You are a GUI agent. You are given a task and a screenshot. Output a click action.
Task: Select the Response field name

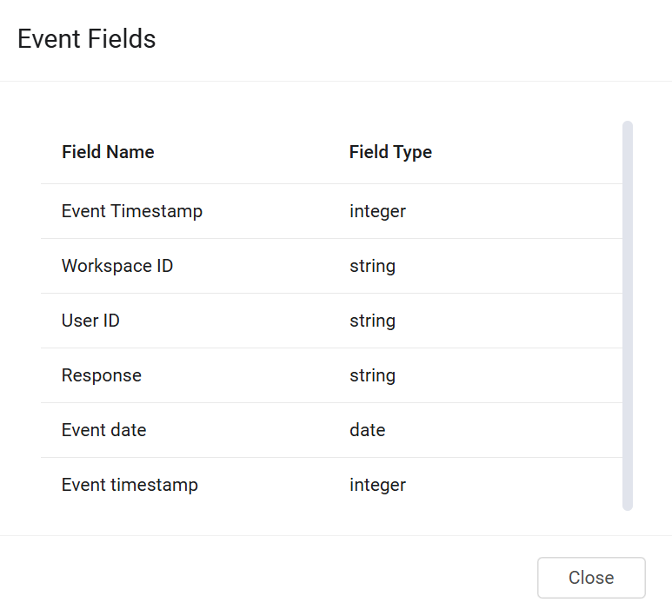(x=102, y=375)
